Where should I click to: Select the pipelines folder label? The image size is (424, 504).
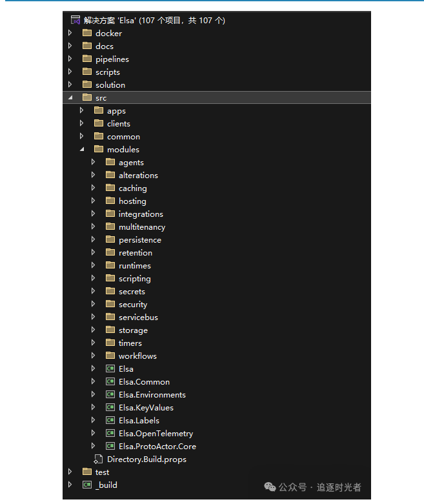pyautogui.click(x=112, y=59)
